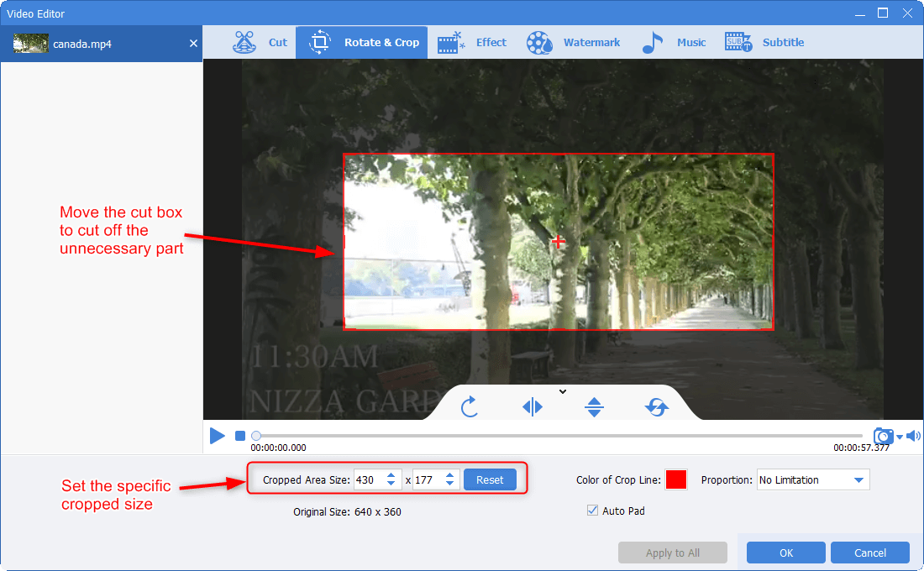
Task: Click the red crop center crosshair
Action: 558,242
